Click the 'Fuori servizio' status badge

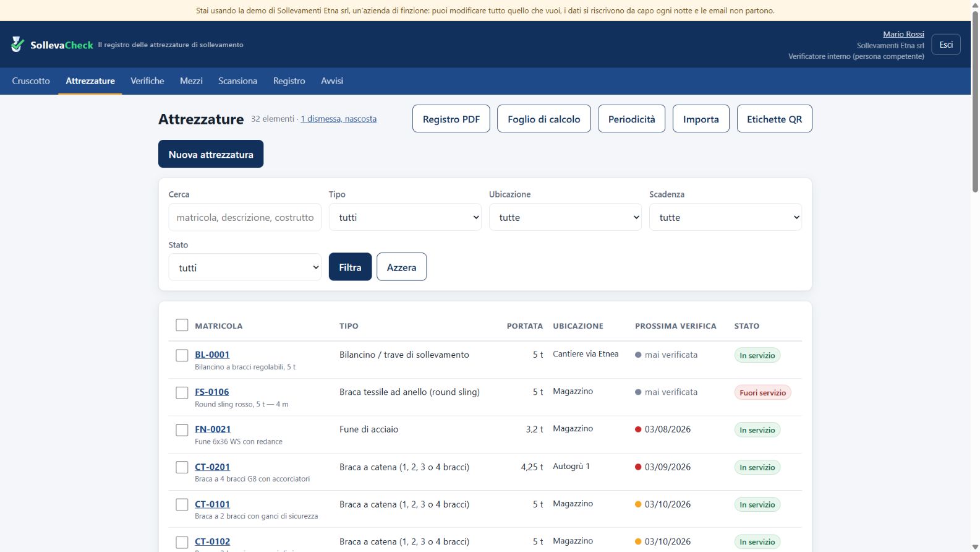click(762, 392)
